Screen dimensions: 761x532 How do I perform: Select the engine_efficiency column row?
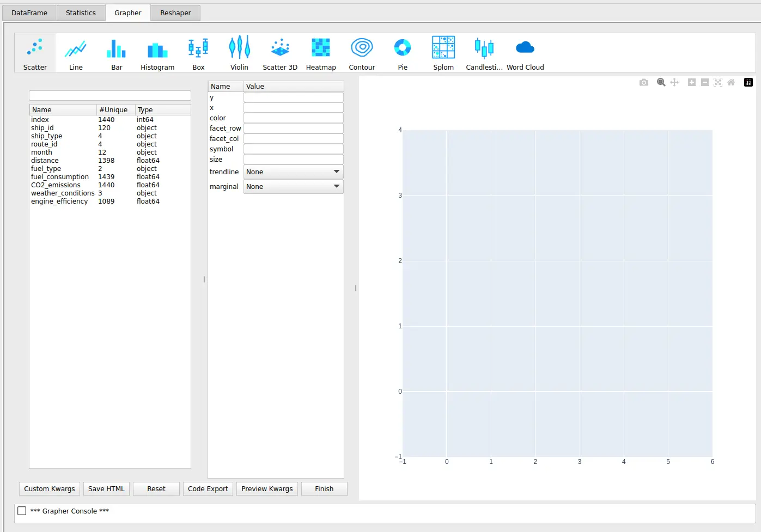point(110,201)
